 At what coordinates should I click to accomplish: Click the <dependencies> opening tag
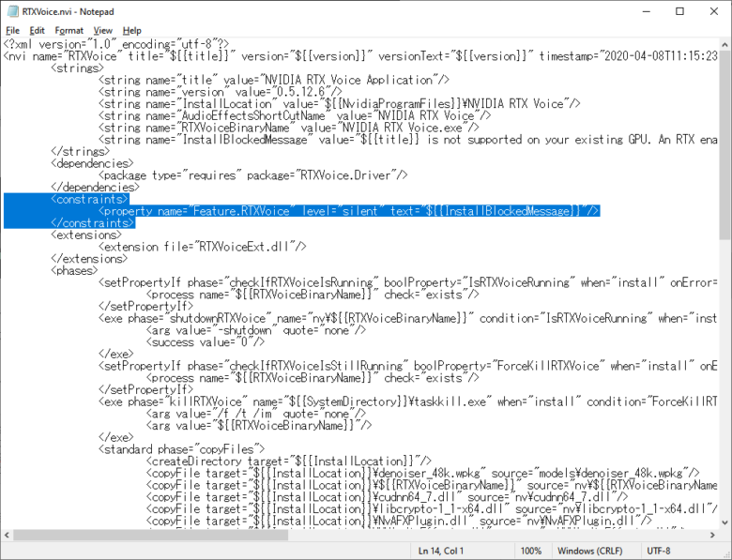92,164
